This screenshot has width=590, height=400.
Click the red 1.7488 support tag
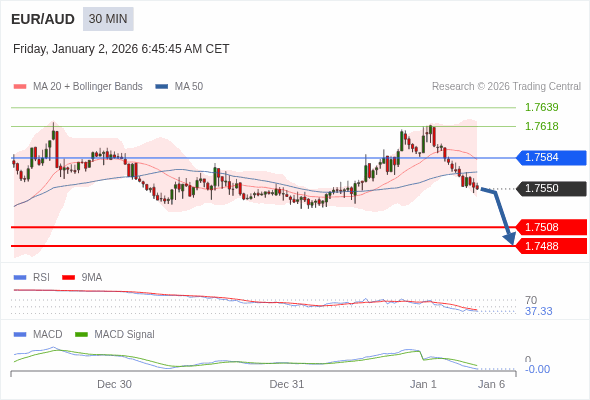(x=551, y=246)
